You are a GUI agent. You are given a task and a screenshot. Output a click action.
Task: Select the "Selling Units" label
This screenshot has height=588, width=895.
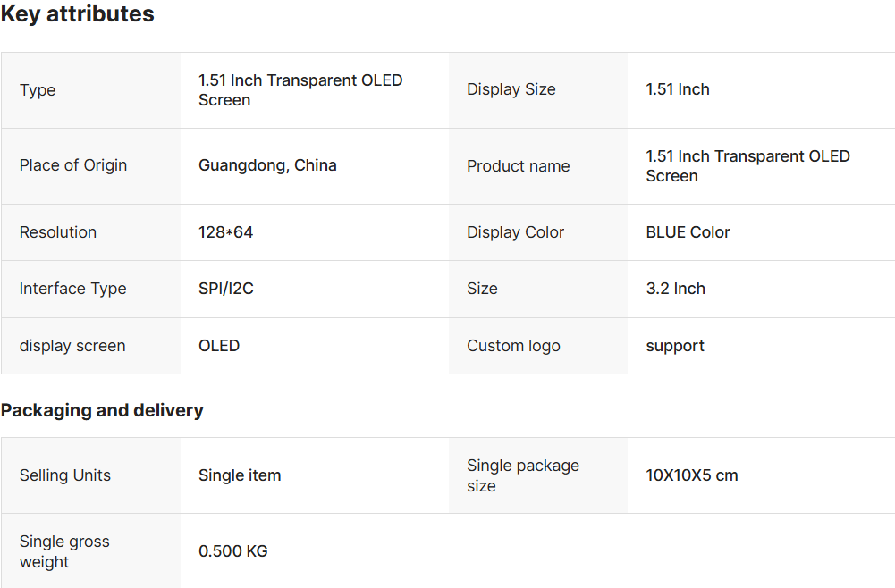pos(65,475)
